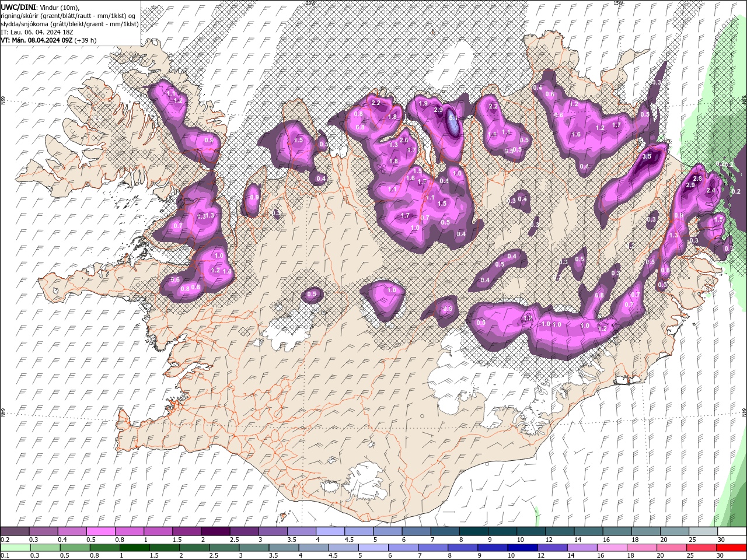Pick bottom-row red-pink swatch between 25 and 30
The height and width of the screenshot is (560, 747).
coord(701,548)
